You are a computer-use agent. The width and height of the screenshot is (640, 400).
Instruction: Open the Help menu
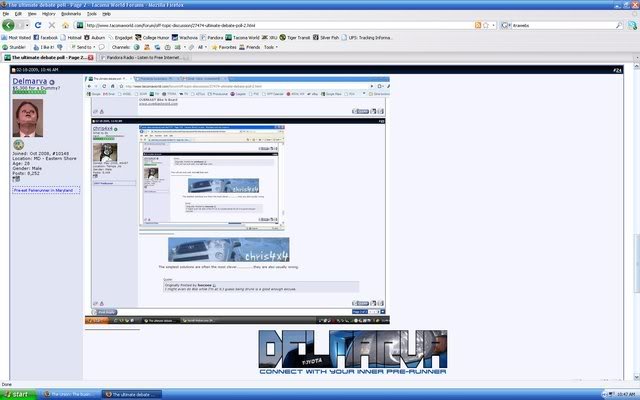coord(107,14)
